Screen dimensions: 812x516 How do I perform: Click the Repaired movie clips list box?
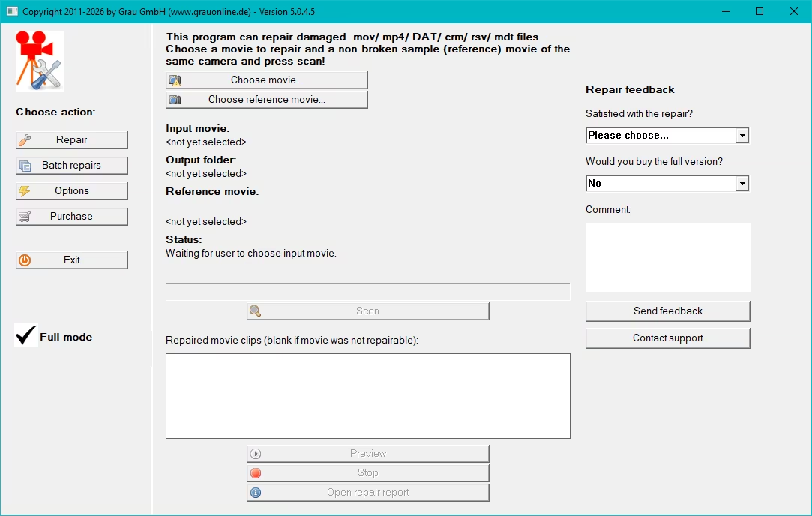(367, 396)
